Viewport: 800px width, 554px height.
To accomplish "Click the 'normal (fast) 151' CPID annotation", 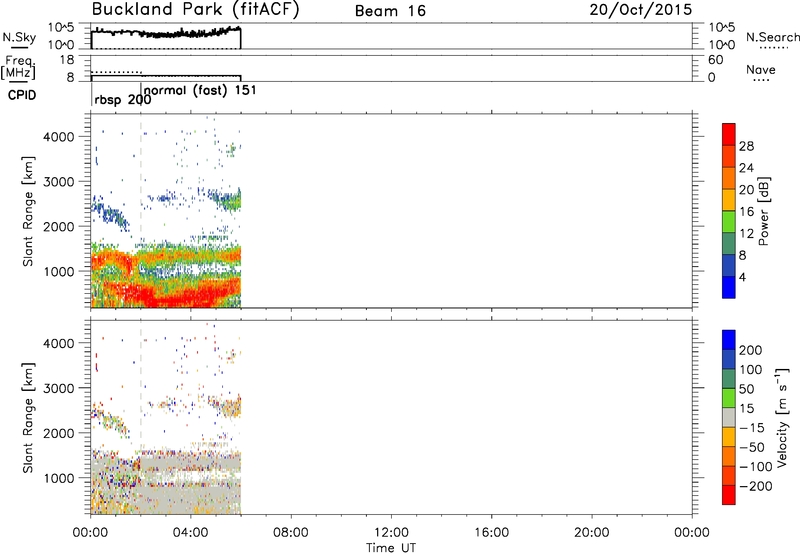I will click(x=200, y=90).
